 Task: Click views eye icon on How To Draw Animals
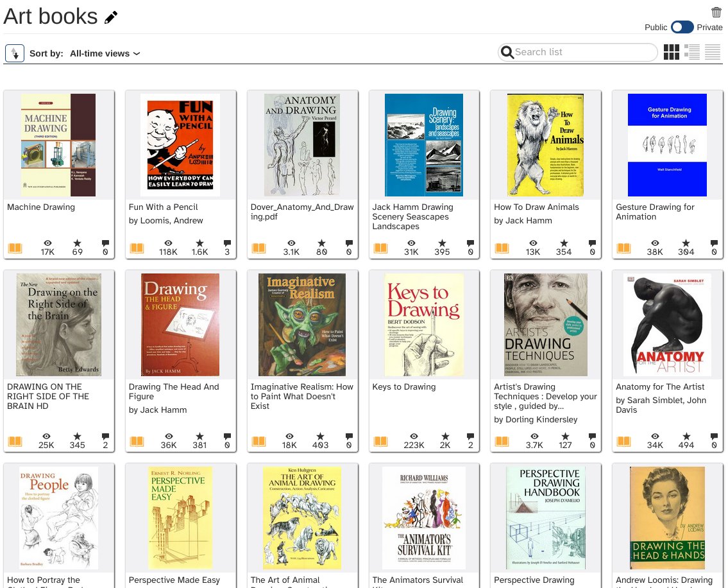tap(534, 243)
